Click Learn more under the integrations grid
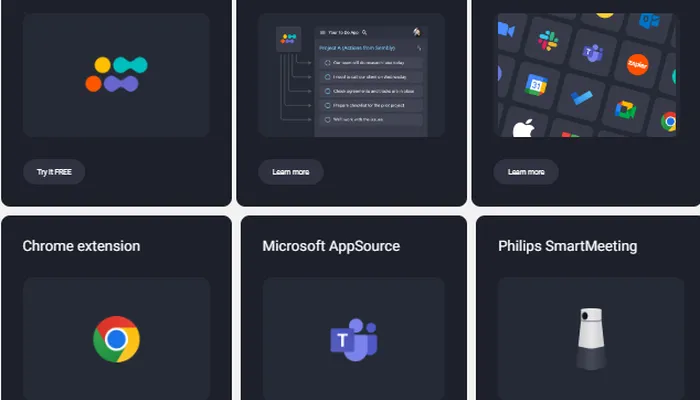 525,172
